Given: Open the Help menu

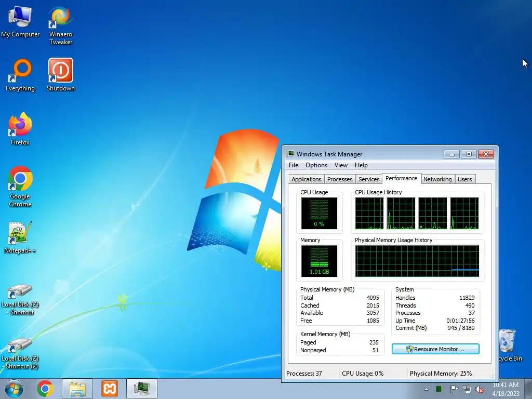Looking at the screenshot, I should click(362, 165).
